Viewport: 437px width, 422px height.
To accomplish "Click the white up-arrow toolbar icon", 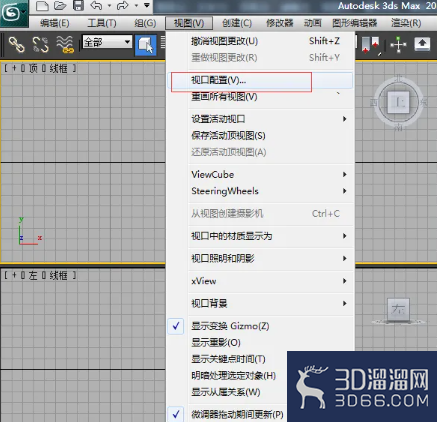I will (422, 44).
